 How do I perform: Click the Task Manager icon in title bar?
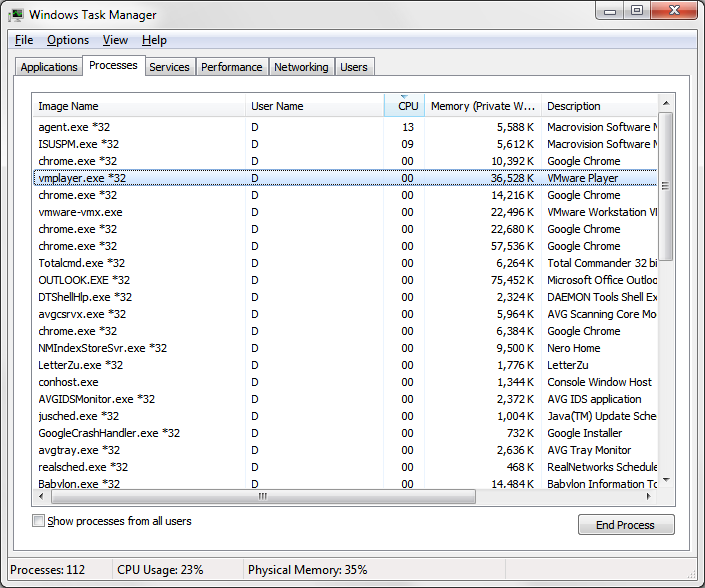[x=17, y=15]
